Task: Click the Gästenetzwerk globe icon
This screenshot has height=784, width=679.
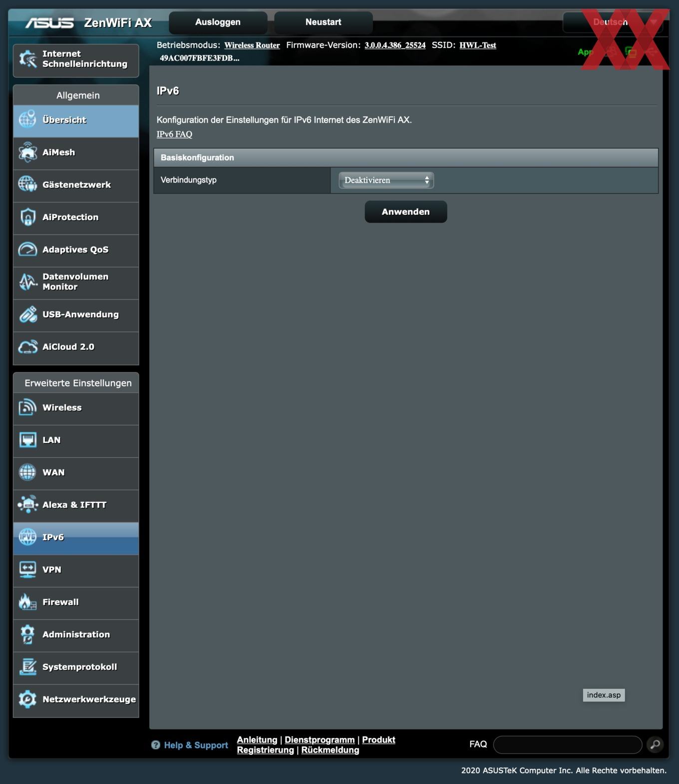Action: [27, 185]
